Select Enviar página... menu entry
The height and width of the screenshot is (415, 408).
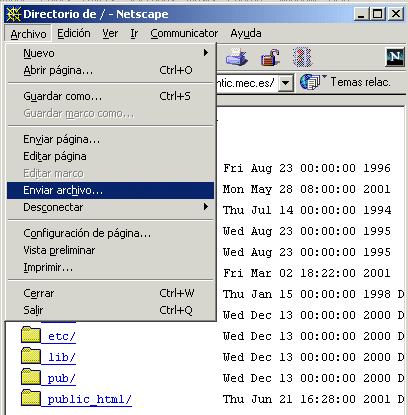tap(110, 139)
